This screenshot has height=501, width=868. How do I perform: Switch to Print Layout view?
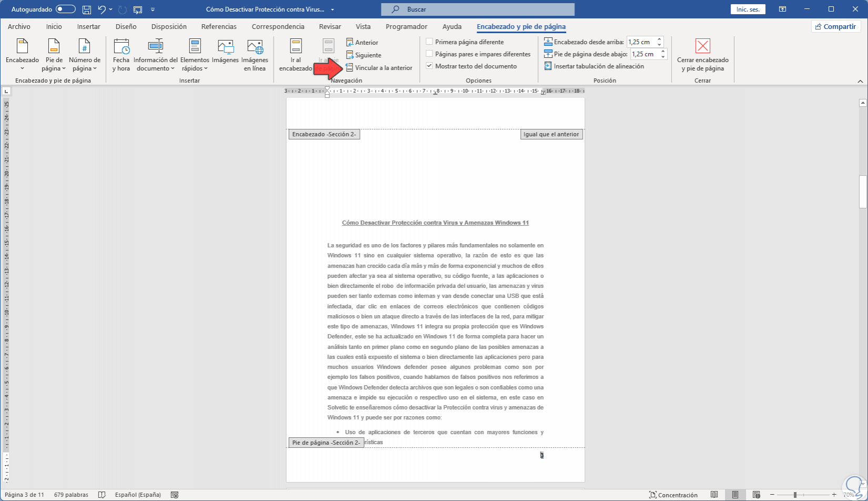[x=735, y=495]
